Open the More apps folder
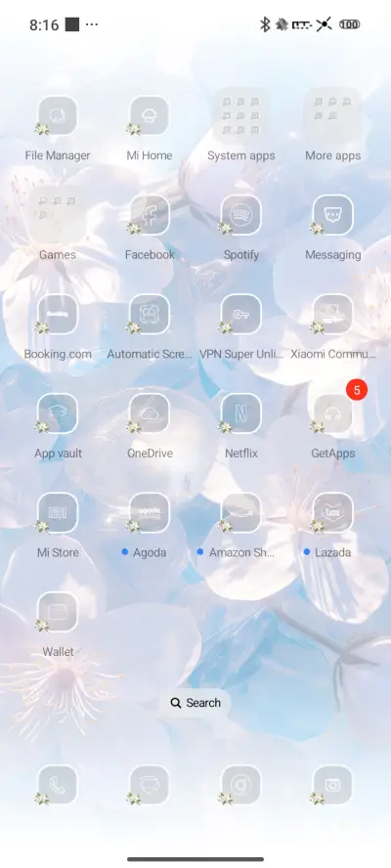The height and width of the screenshot is (868, 391). click(333, 115)
